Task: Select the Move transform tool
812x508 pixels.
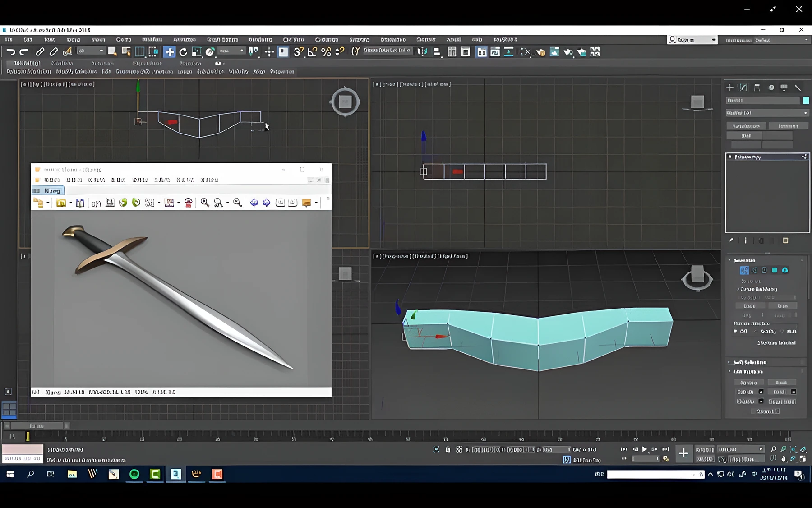Action: [x=170, y=52]
